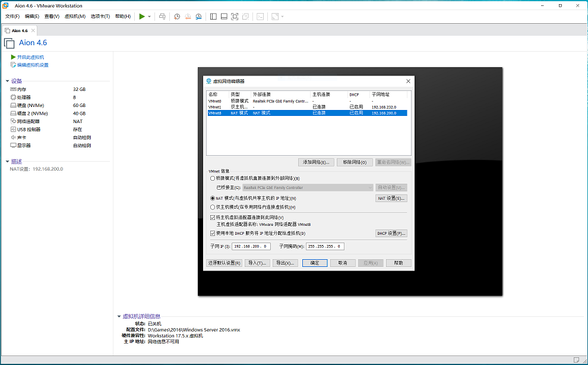Open the 虚拟机(M) menu

pyautogui.click(x=74, y=17)
